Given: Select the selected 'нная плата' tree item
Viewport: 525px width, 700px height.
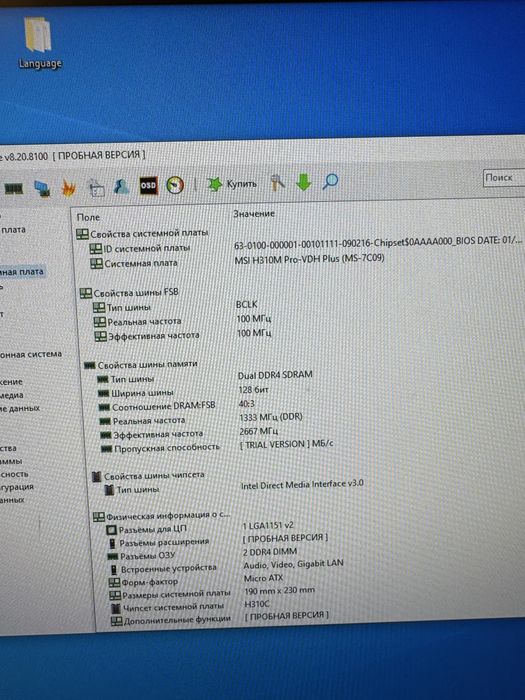Looking at the screenshot, I should [22, 271].
